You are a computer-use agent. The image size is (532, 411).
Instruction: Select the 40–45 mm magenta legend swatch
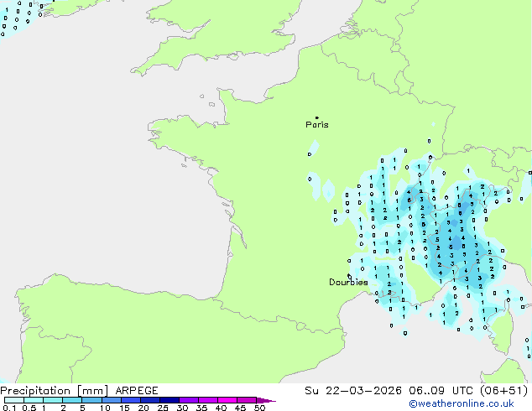click(227, 400)
